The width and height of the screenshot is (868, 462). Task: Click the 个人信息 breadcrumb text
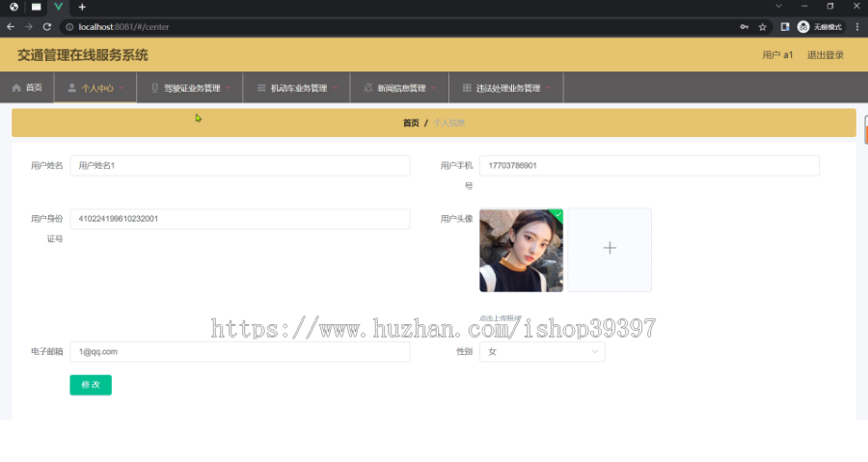tap(448, 122)
